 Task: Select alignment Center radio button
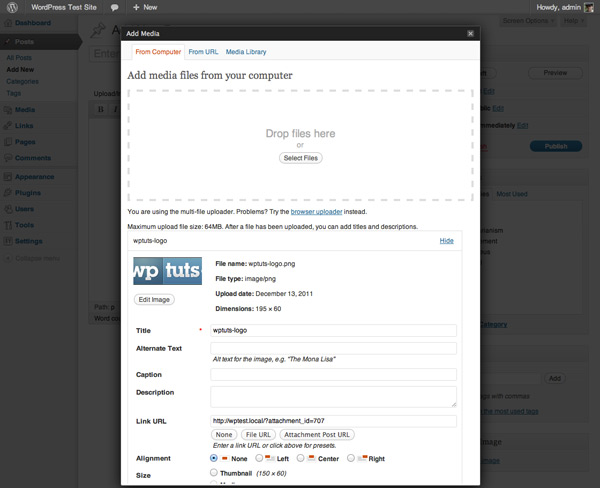click(300, 458)
